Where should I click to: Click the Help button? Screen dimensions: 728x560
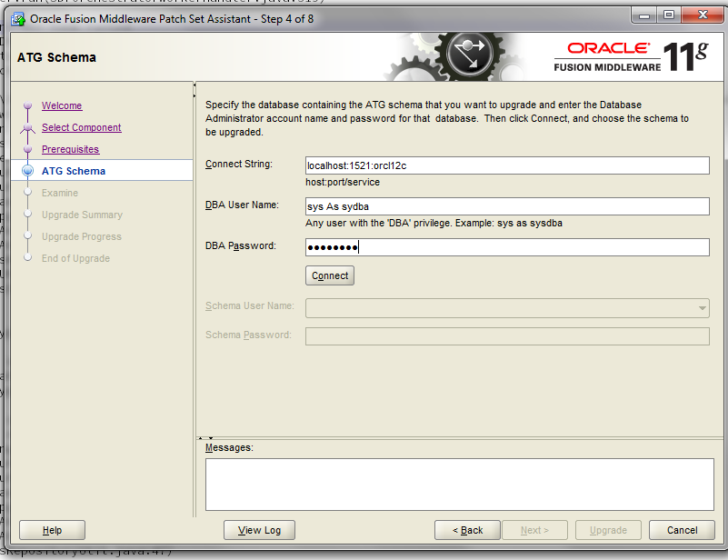coord(52,530)
